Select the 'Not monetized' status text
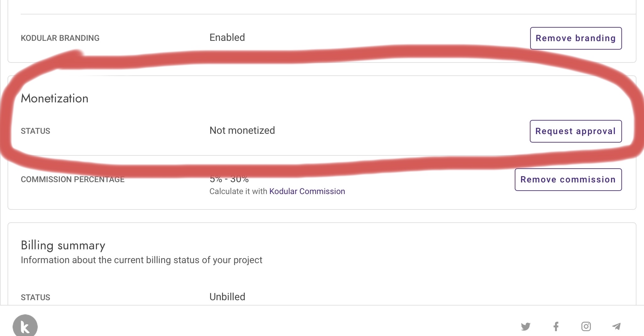Screen dimensions: 644x336 pyautogui.click(x=242, y=130)
